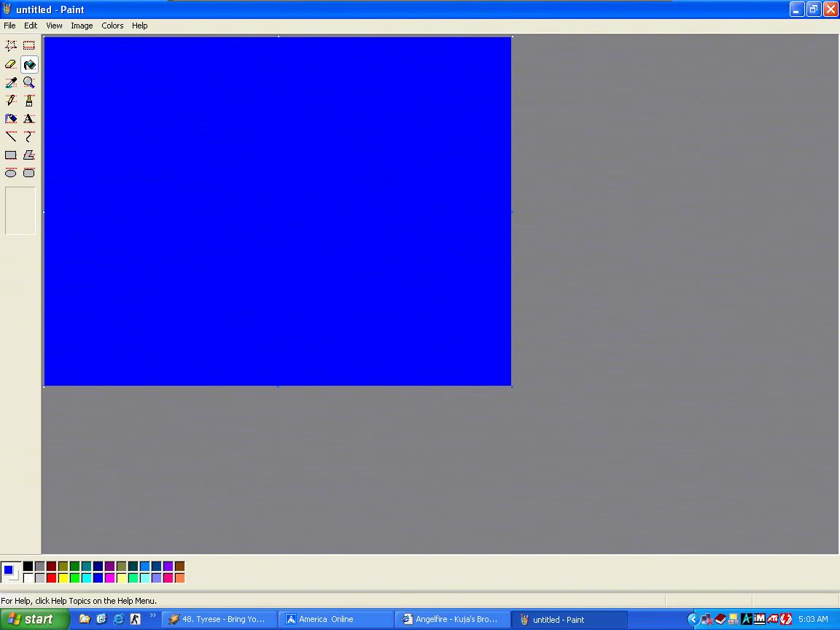Open the File menu

9,26
